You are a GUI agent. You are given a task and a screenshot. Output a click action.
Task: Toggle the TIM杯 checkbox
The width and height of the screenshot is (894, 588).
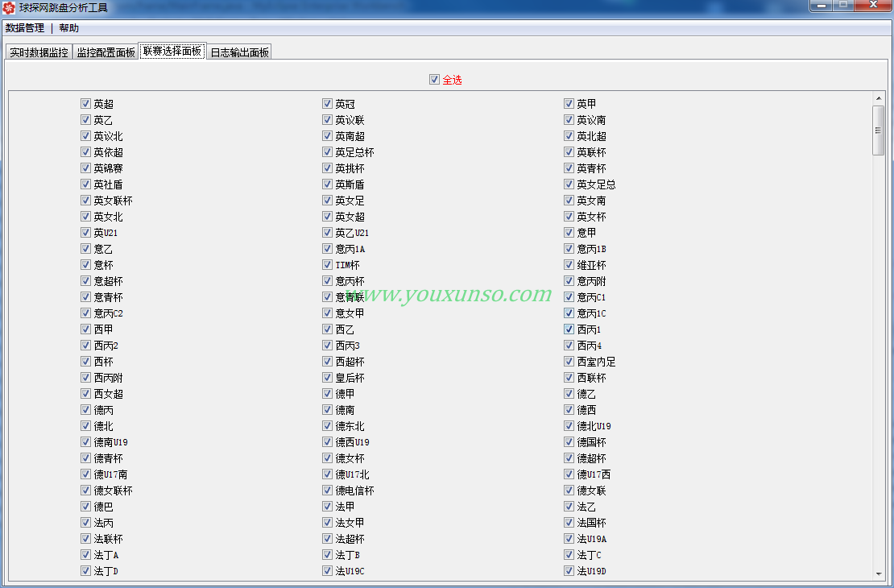click(328, 265)
